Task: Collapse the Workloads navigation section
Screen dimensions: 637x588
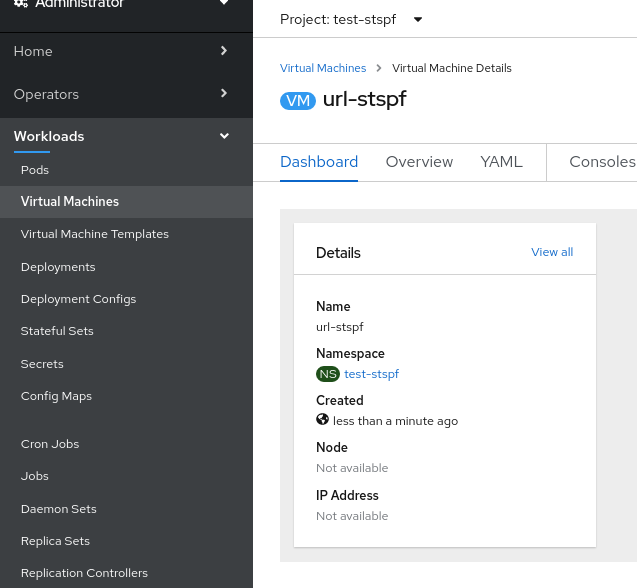Action: click(x=126, y=136)
